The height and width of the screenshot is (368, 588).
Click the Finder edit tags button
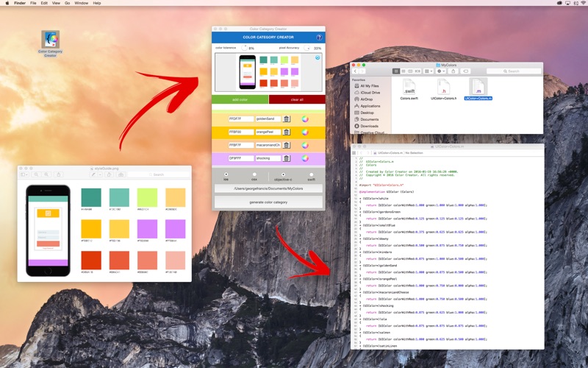click(x=465, y=71)
